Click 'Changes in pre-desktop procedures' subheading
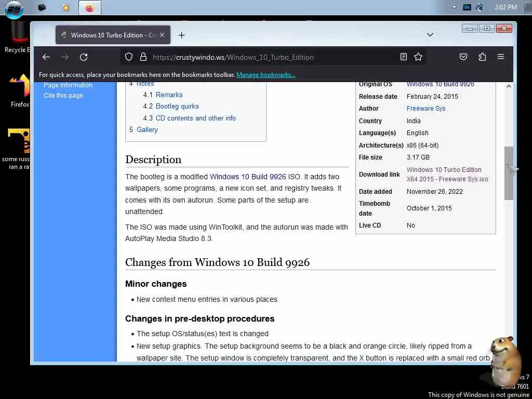 pyautogui.click(x=200, y=318)
